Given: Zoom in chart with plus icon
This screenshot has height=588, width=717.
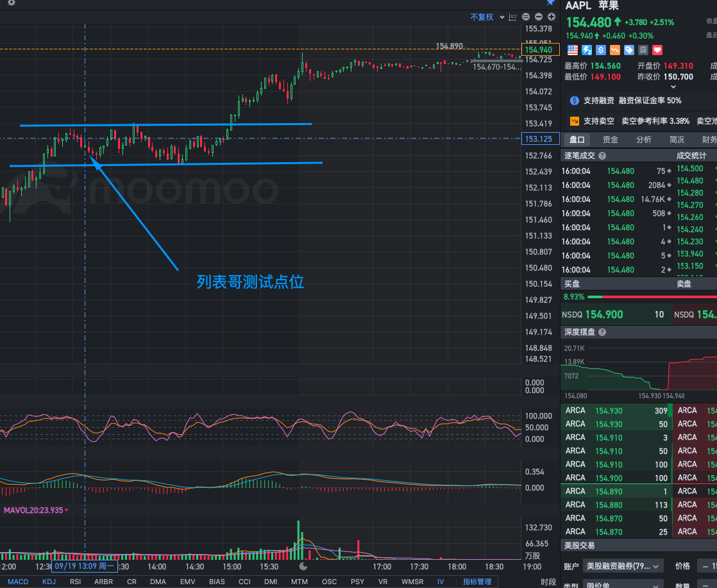Looking at the screenshot, I should (552, 17).
